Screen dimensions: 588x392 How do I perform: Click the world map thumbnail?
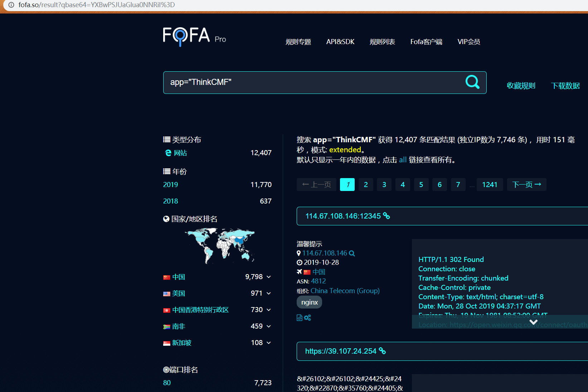click(x=219, y=245)
